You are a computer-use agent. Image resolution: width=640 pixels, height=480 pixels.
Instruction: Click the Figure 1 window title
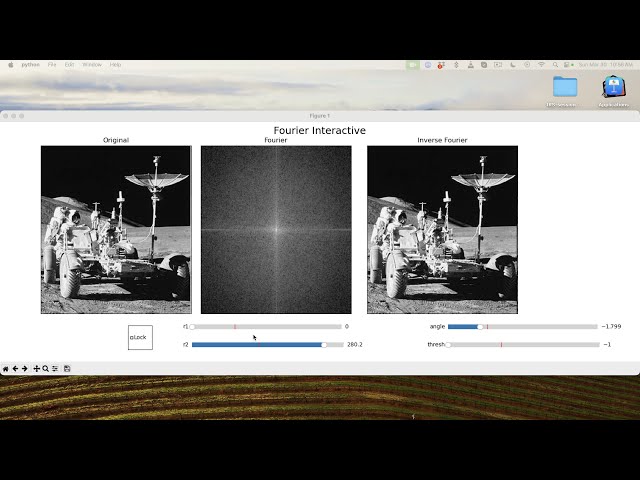[x=320, y=116]
